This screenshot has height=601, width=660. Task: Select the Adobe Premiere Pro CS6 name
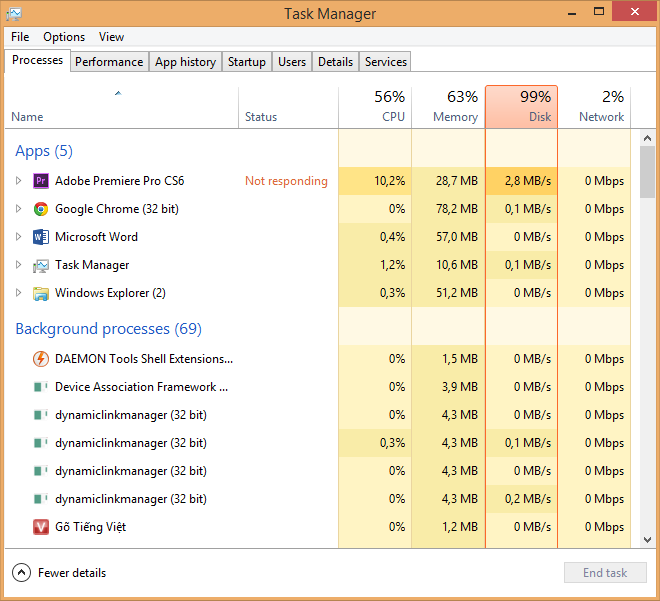pos(120,181)
